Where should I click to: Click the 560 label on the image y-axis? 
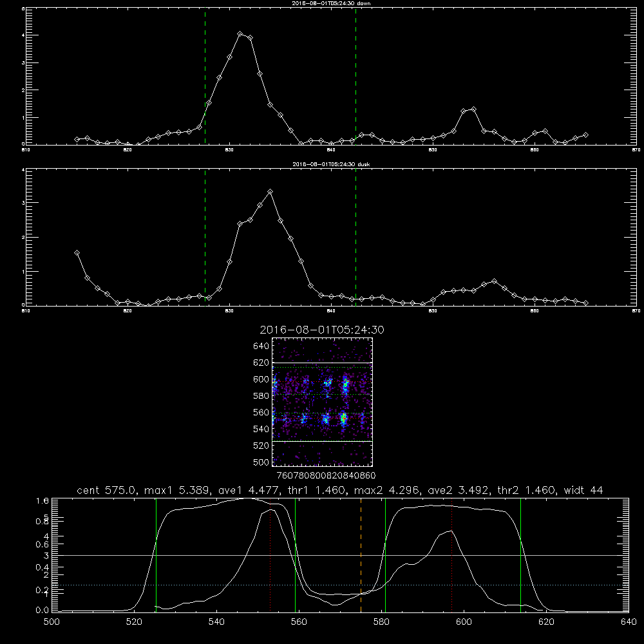[261, 412]
